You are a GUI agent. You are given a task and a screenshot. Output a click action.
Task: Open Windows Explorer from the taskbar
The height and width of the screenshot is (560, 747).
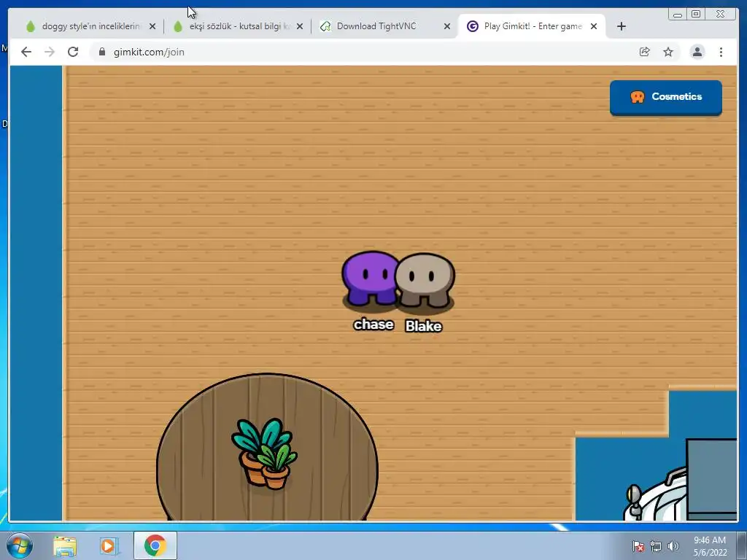click(65, 545)
